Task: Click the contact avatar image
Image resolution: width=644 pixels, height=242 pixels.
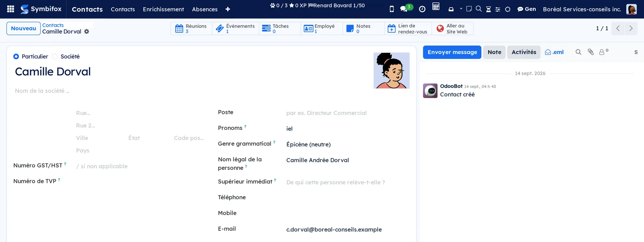Action: 392,71
